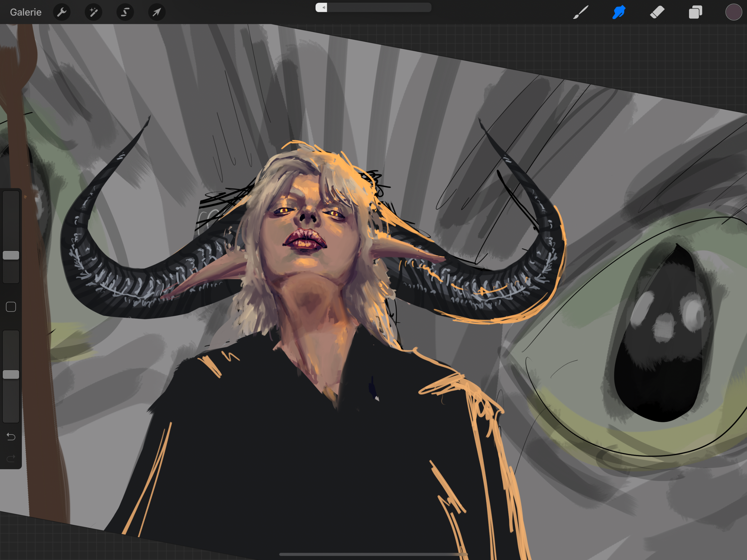
Task: Open the Actions wrench menu
Action: 62,12
